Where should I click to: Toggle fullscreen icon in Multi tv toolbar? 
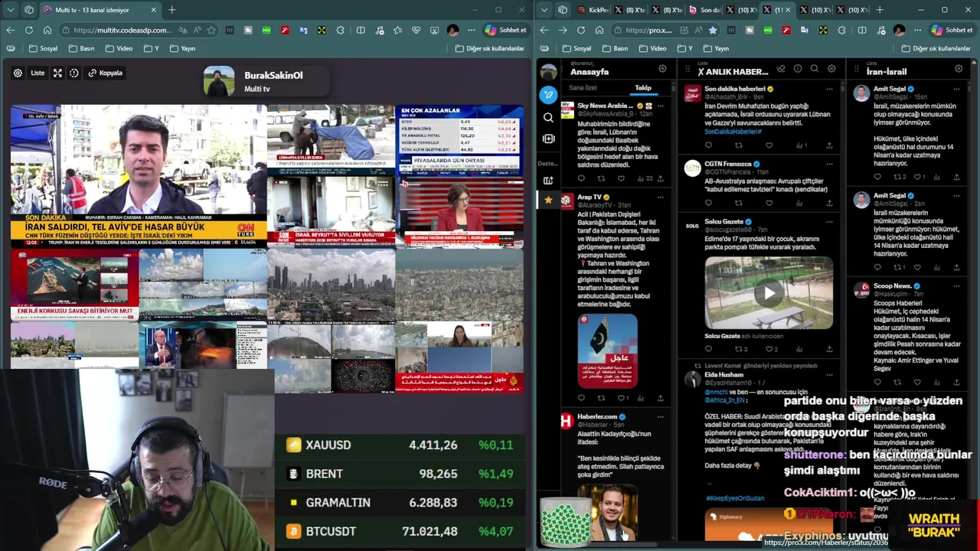57,73
